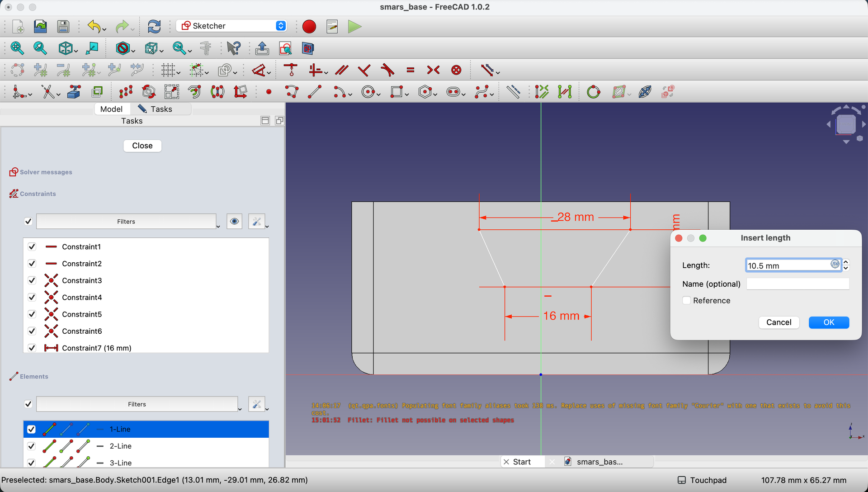Image resolution: width=868 pixels, height=492 pixels.
Task: Select the smars_bas... document tab
Action: (x=599, y=462)
